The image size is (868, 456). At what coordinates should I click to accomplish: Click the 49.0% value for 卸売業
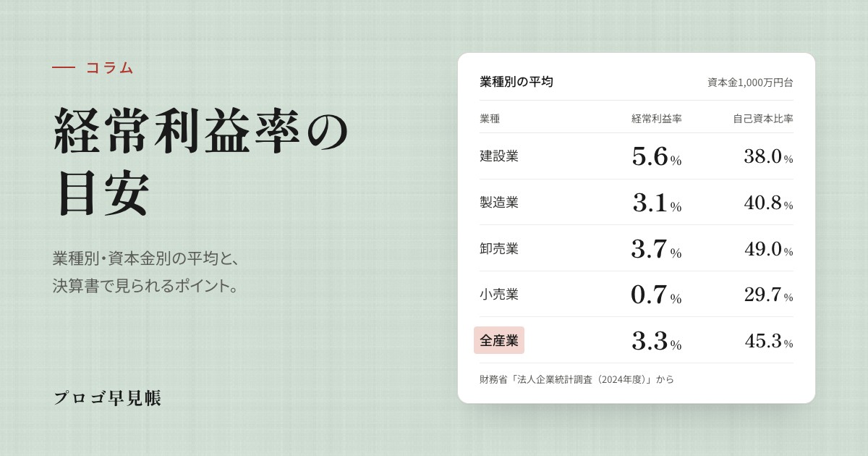tap(768, 249)
